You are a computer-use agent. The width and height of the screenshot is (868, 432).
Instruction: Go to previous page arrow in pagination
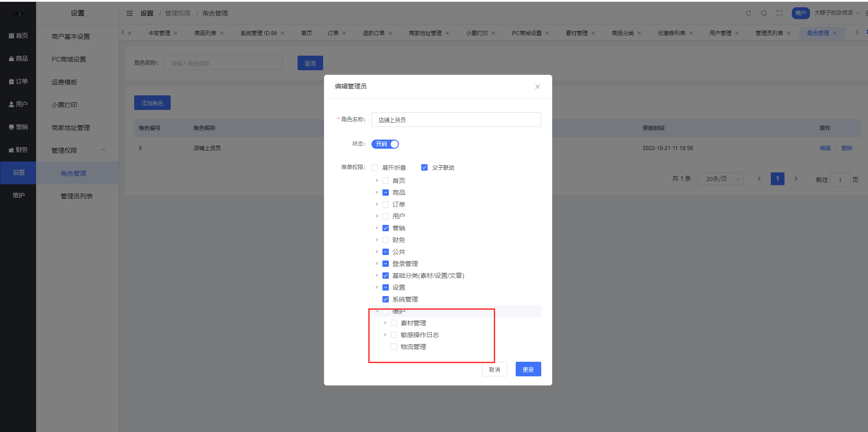(759, 179)
